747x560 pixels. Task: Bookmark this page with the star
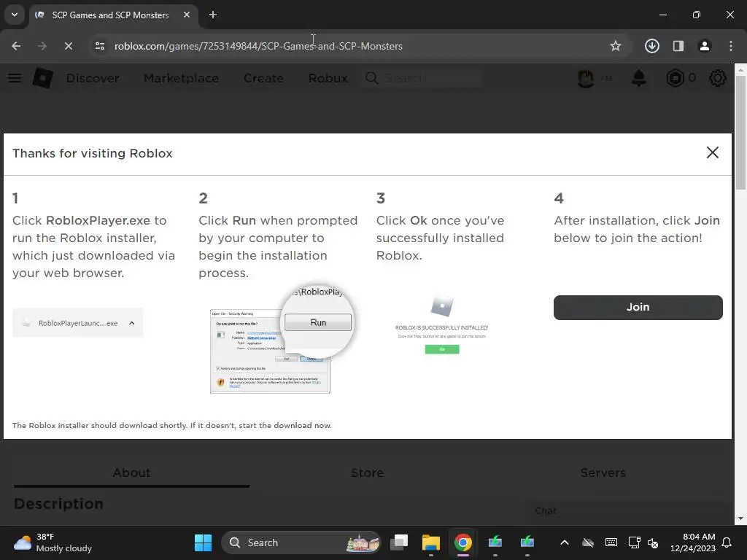coord(616,46)
